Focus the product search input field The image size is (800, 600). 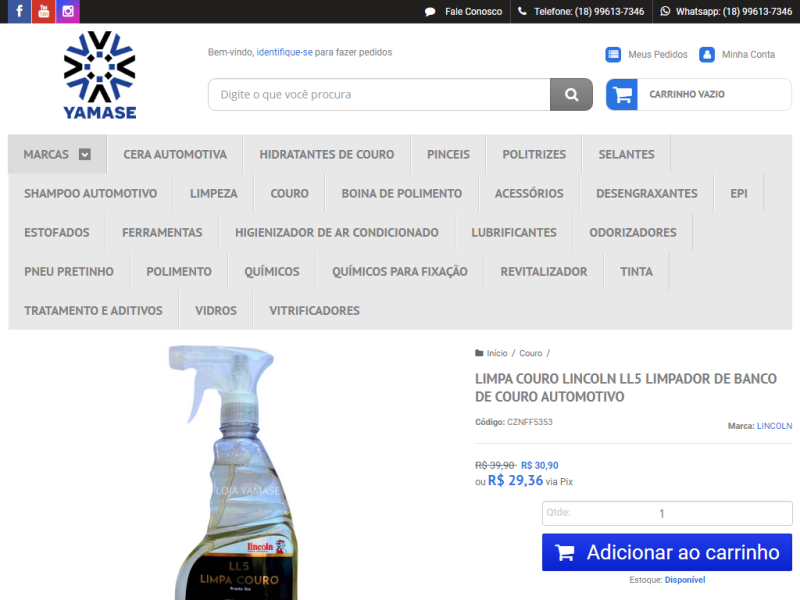[379, 94]
